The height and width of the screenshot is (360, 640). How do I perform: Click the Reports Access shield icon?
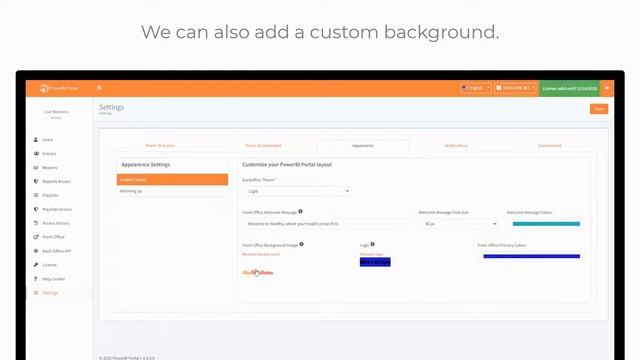click(36, 181)
